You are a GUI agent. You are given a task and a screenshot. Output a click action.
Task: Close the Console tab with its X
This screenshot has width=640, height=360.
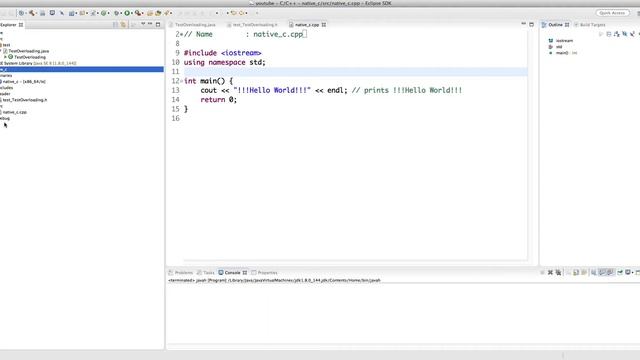[x=245, y=273]
